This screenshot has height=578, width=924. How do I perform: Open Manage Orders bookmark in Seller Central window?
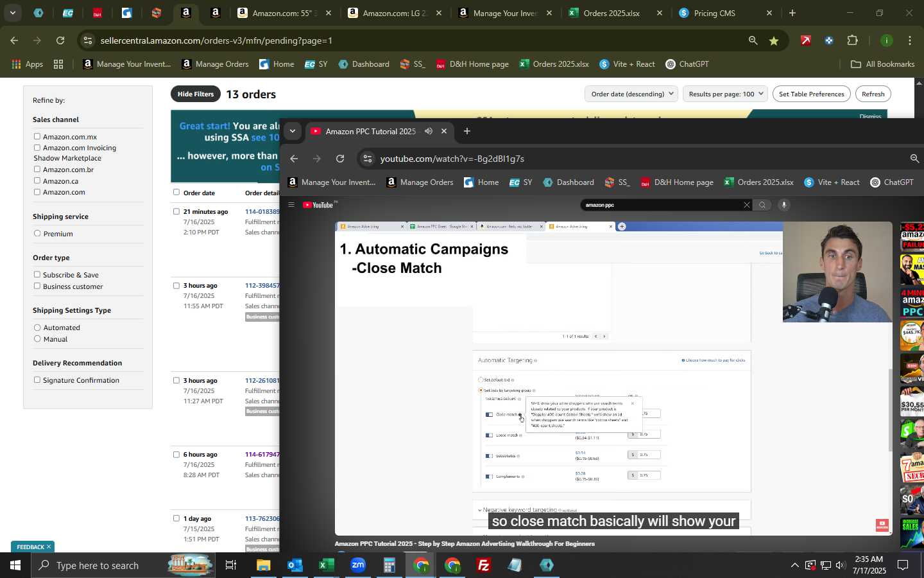pos(216,64)
